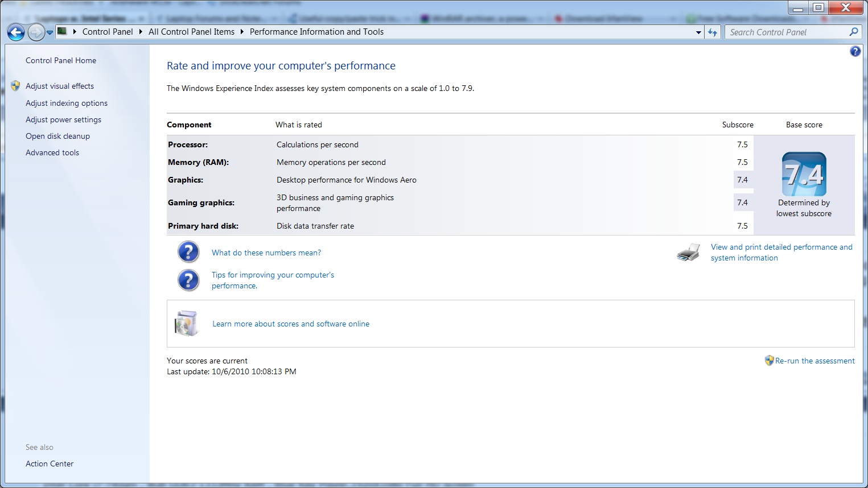Click the Subscore column header
Image resolution: width=868 pixels, height=488 pixels.
coord(738,125)
